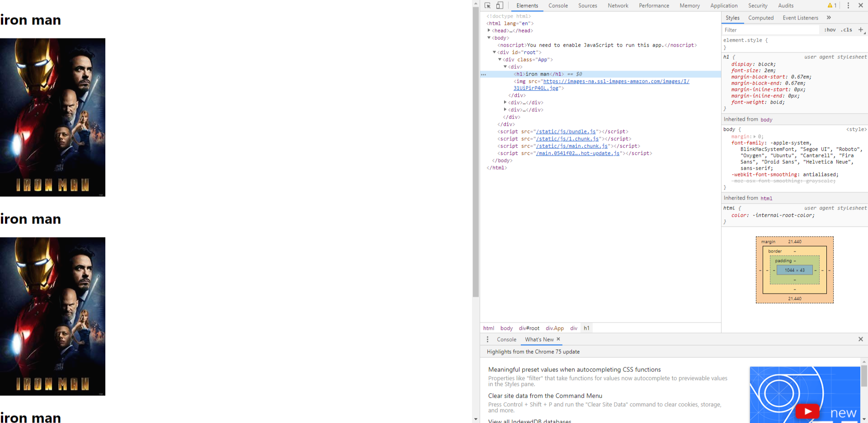868x423 pixels.
Task: Expand the third collapsed div node
Action: click(505, 109)
